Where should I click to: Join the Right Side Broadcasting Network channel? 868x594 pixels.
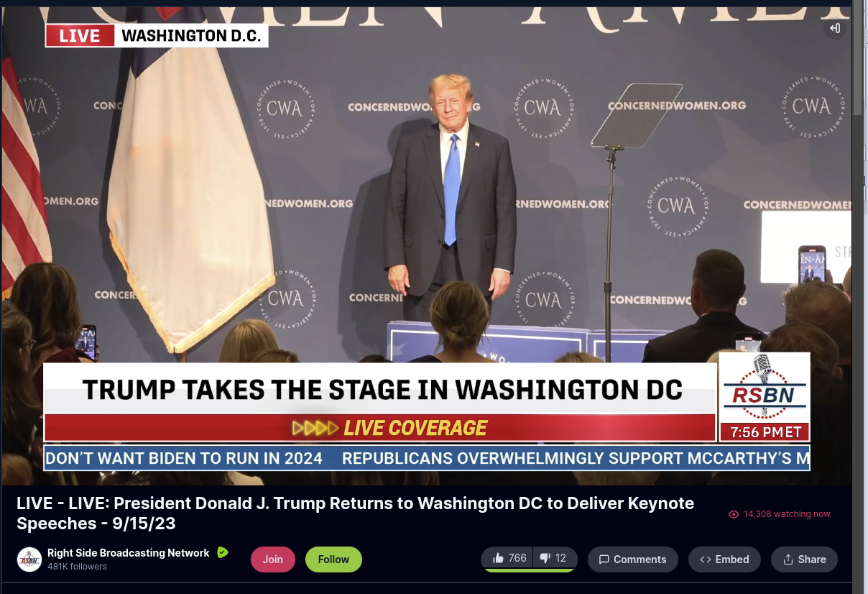273,559
